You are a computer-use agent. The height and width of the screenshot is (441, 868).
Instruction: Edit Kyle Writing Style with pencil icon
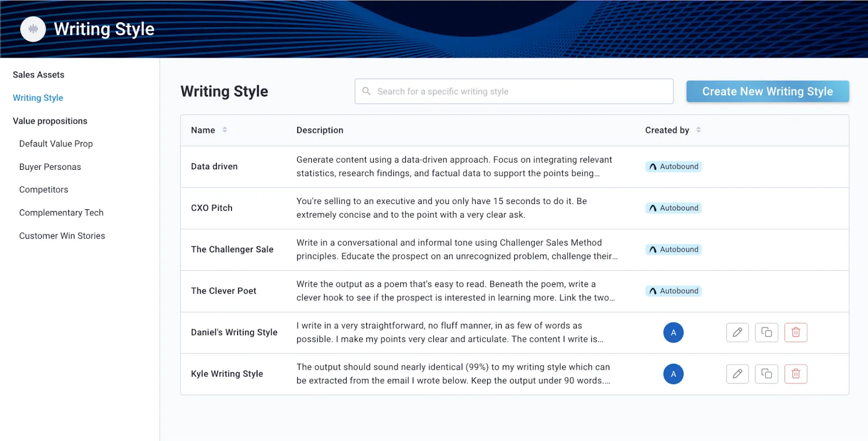pyautogui.click(x=737, y=374)
